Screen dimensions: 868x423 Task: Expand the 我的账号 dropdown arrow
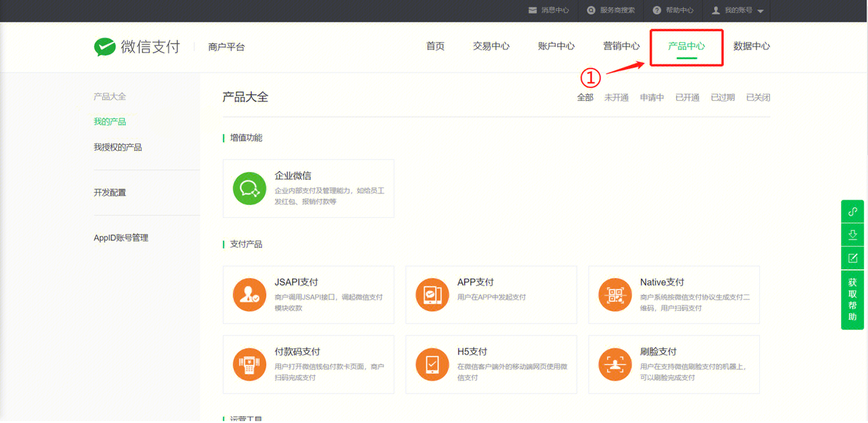[x=760, y=11]
